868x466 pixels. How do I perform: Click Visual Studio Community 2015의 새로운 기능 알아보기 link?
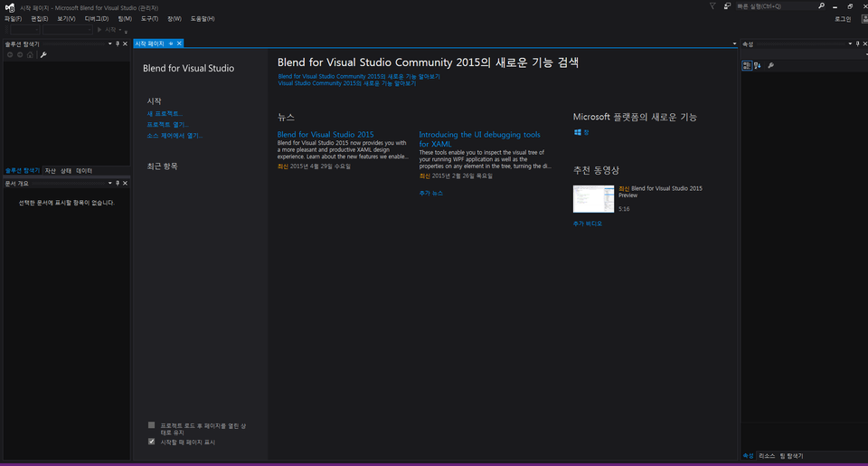click(346, 83)
